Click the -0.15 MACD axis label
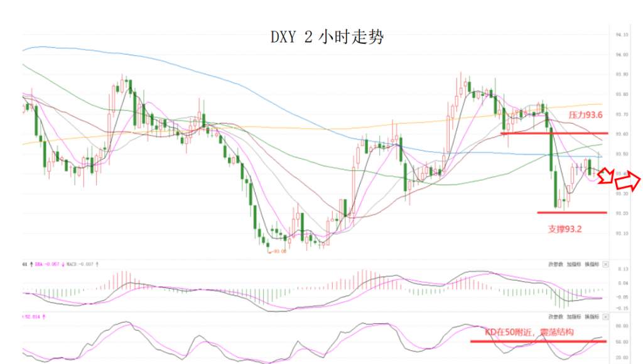This screenshot has width=643, height=364. [x=622, y=308]
